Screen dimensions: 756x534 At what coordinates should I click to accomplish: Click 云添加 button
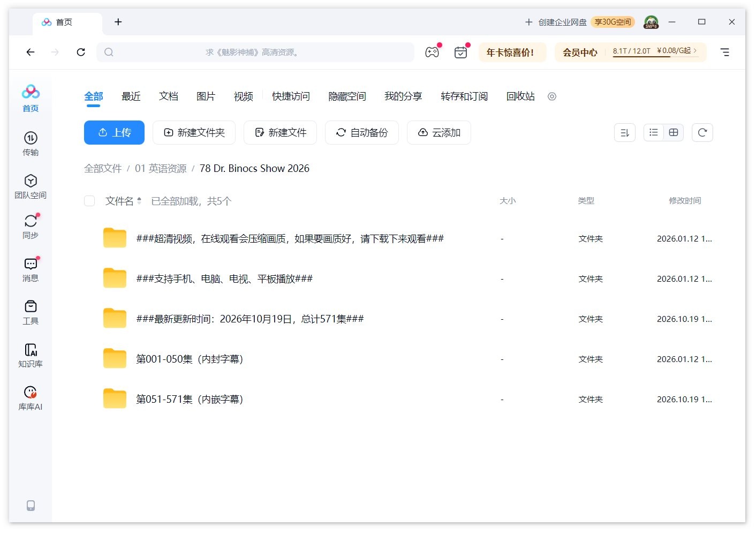[x=439, y=132]
